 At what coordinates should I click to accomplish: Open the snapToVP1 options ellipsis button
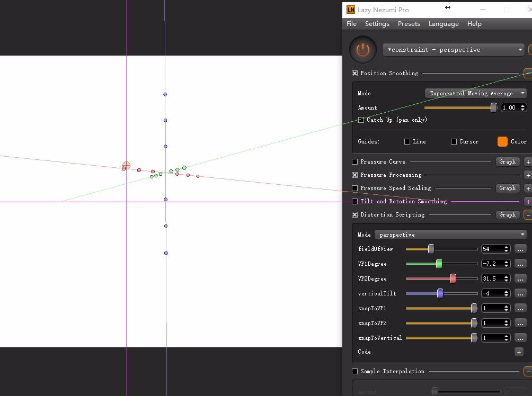[520, 308]
